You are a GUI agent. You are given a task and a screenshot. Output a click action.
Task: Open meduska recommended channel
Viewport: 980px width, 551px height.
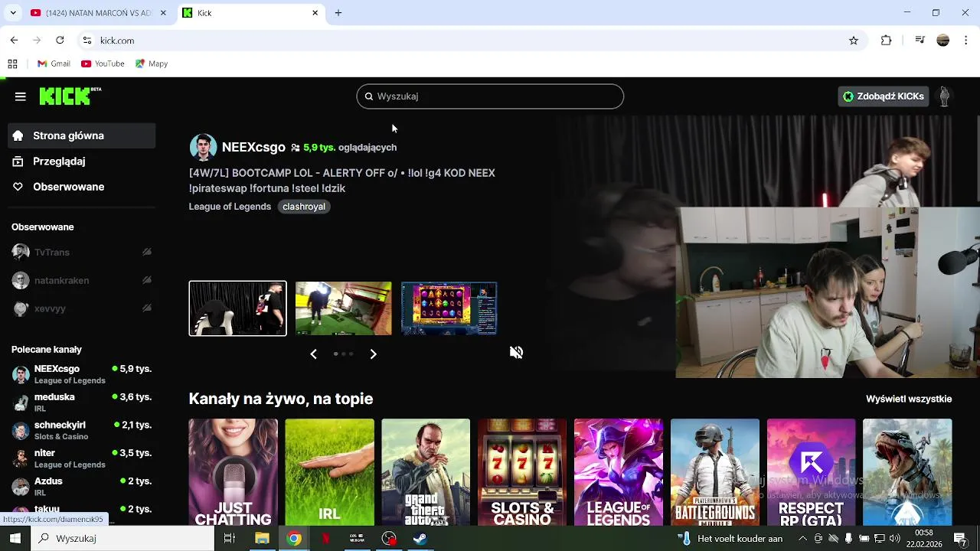pos(82,403)
